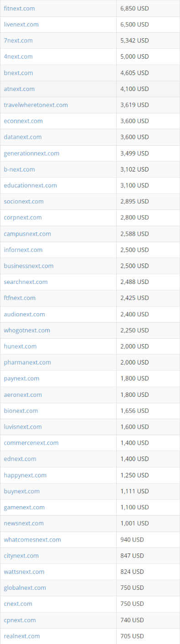The image size is (180, 644).
Task: Select the bnext.com link
Action: [x=18, y=73]
